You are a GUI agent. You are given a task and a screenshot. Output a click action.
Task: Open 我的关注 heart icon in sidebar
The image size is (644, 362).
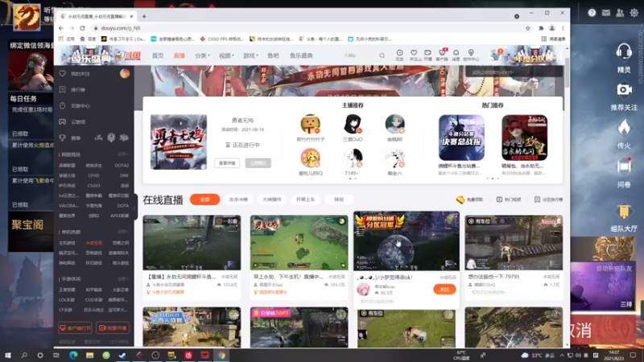pyautogui.click(x=63, y=73)
